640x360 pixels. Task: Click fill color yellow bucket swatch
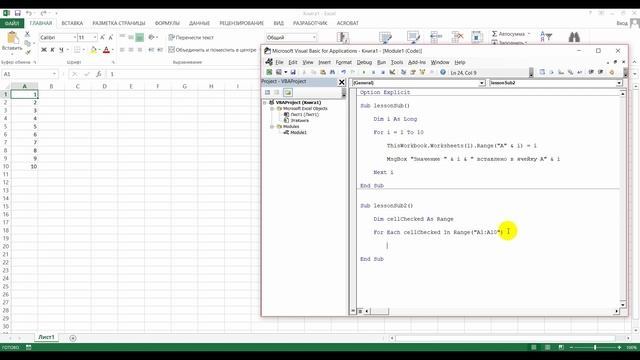tap(93, 50)
